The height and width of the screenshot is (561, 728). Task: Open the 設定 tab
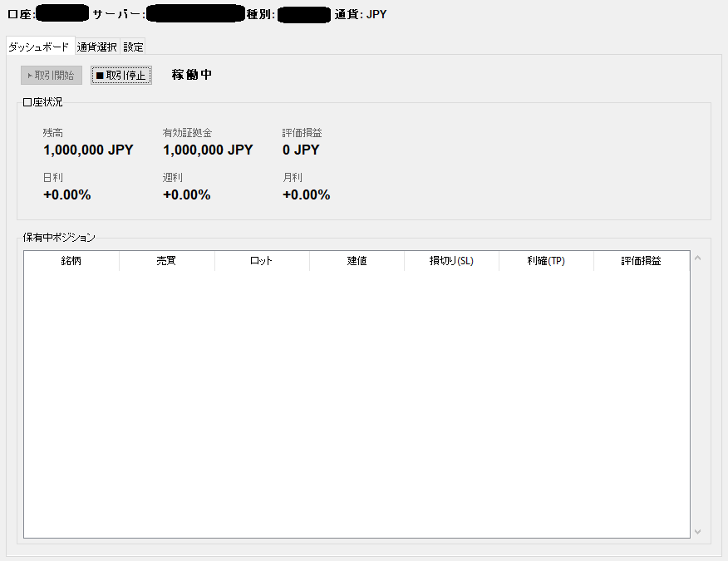click(x=133, y=47)
